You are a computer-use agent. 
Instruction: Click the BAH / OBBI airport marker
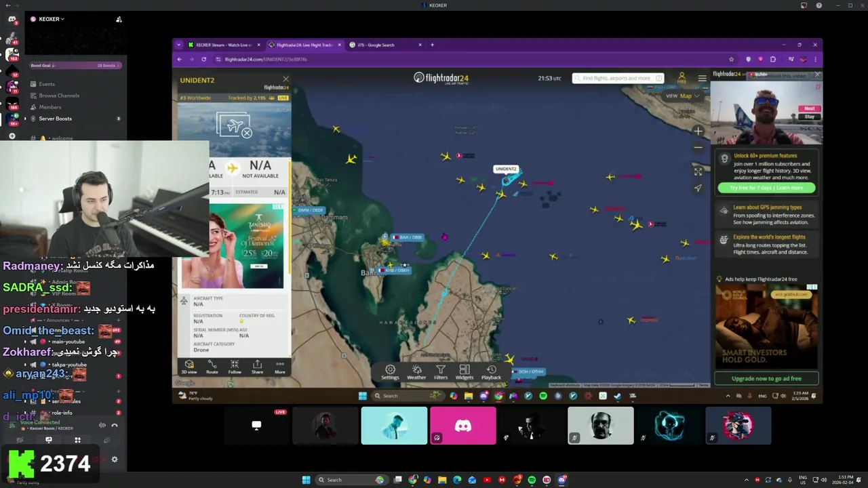click(x=408, y=237)
